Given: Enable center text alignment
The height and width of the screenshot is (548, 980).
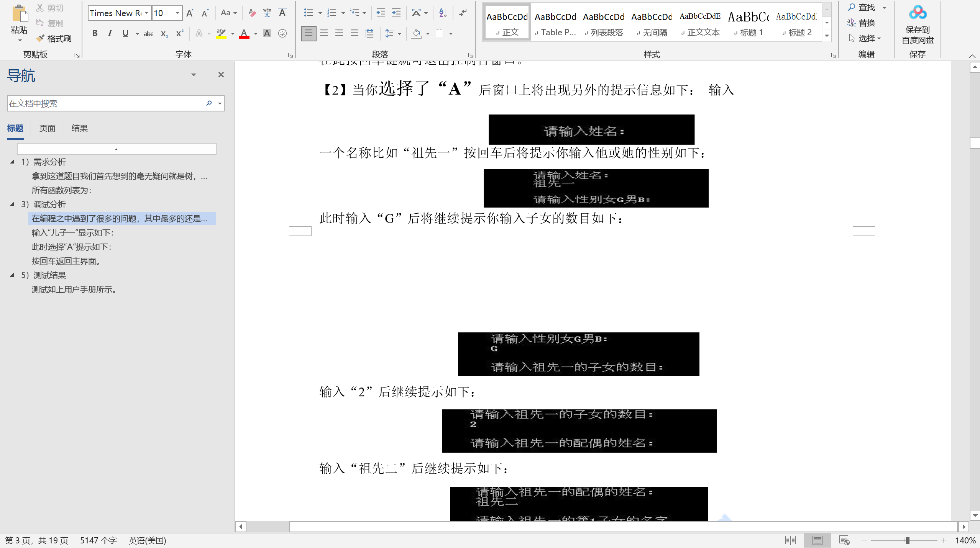Looking at the screenshot, I should click(x=324, y=34).
